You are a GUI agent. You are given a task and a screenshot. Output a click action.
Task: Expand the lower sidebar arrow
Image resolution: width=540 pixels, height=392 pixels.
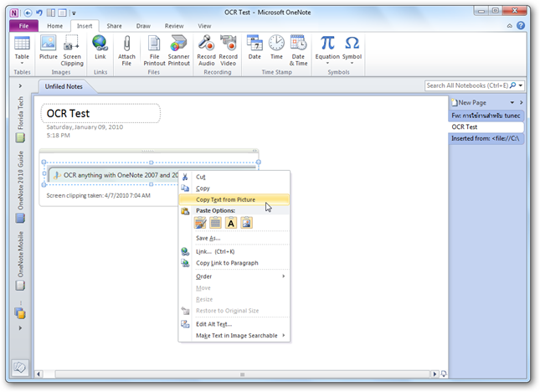20,328
